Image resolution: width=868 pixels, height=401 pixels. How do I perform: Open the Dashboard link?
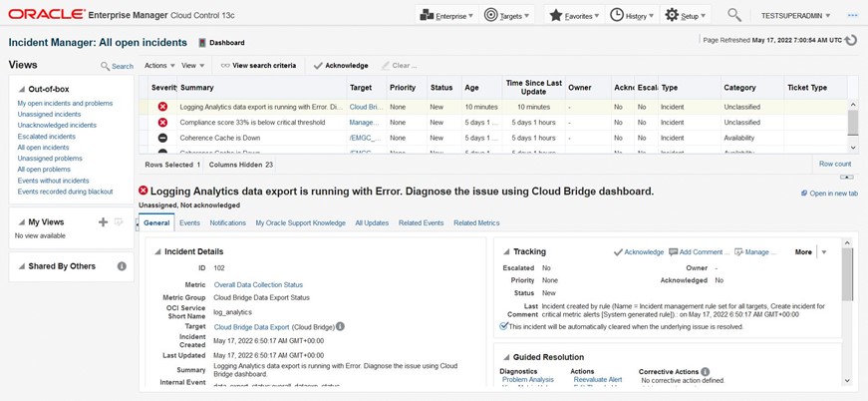point(226,43)
